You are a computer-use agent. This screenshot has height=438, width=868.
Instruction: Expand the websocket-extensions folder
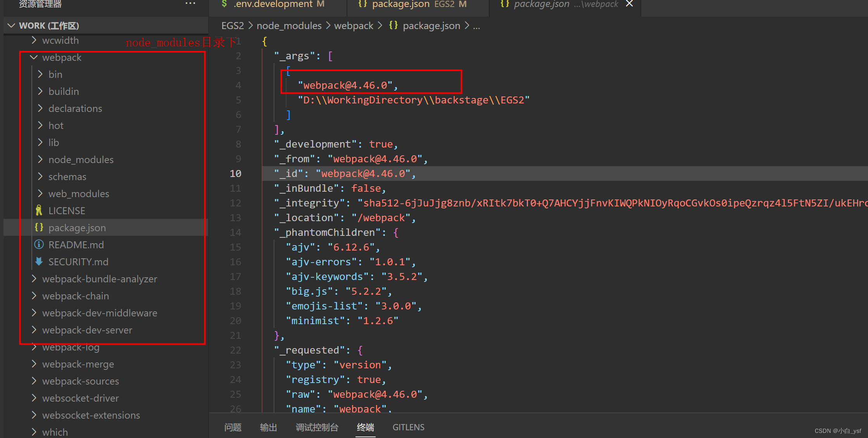pyautogui.click(x=34, y=415)
